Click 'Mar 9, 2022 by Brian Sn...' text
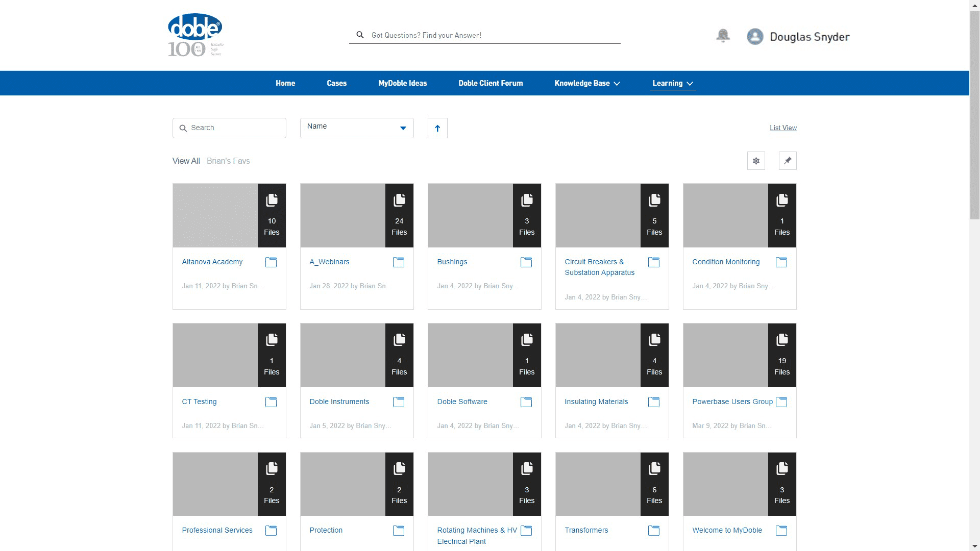This screenshot has width=980, height=551. pos(731,425)
